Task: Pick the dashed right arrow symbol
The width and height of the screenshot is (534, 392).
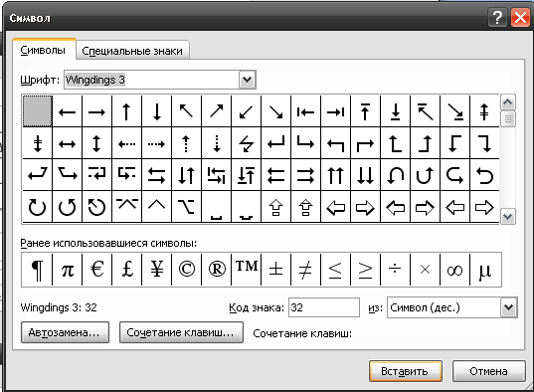Action: pos(157,143)
